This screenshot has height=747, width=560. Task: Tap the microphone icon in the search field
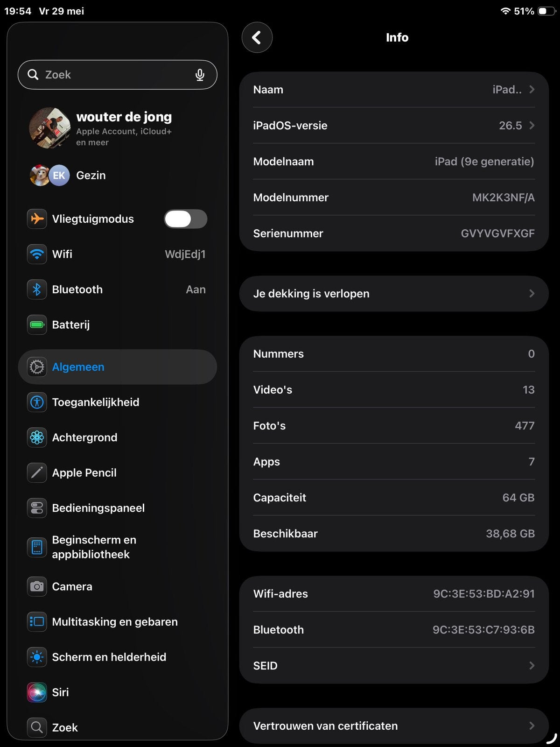click(200, 75)
